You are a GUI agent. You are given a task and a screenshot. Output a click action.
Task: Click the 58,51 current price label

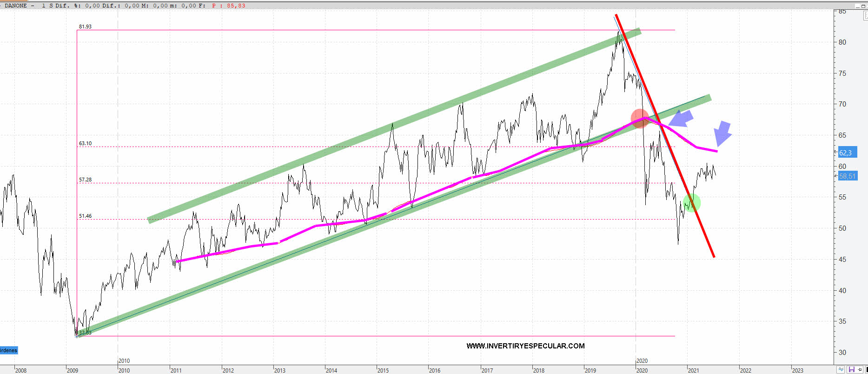click(x=847, y=176)
